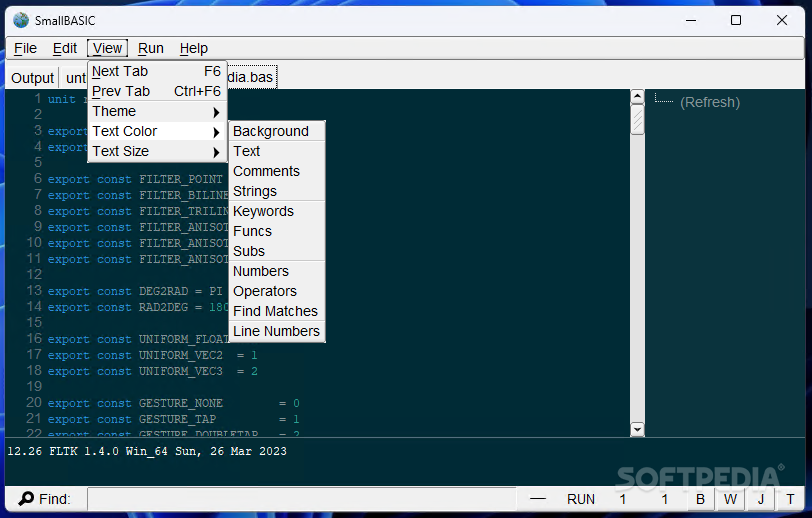Click the vertical scrollbar thumb
Viewport: 812px width, 518px height.
click(637, 120)
